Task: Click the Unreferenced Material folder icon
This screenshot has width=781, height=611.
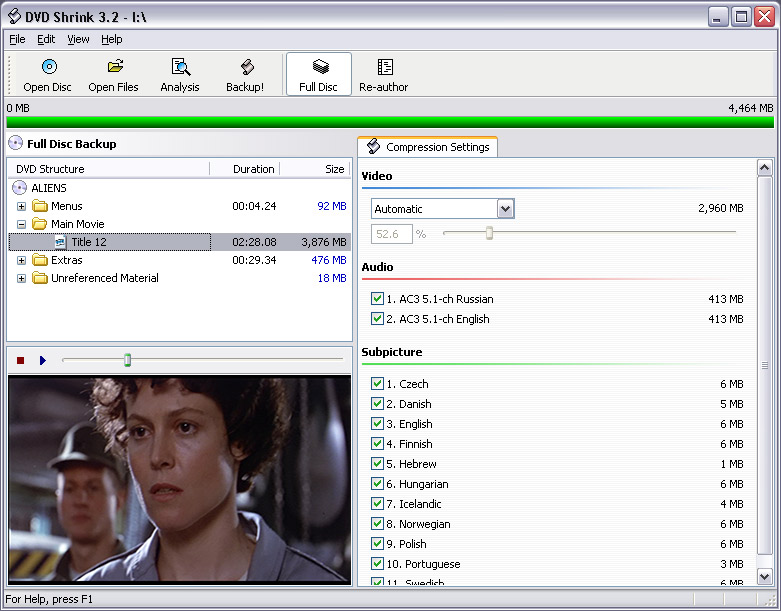Action: pyautogui.click(x=40, y=278)
